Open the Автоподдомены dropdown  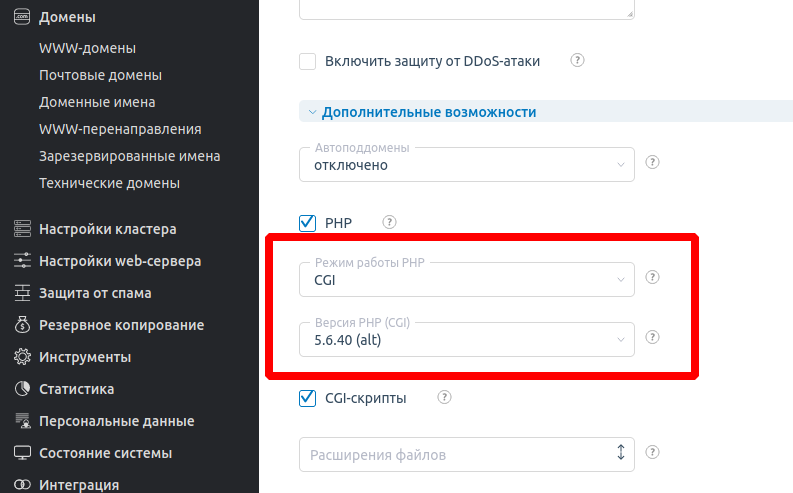click(x=466, y=164)
